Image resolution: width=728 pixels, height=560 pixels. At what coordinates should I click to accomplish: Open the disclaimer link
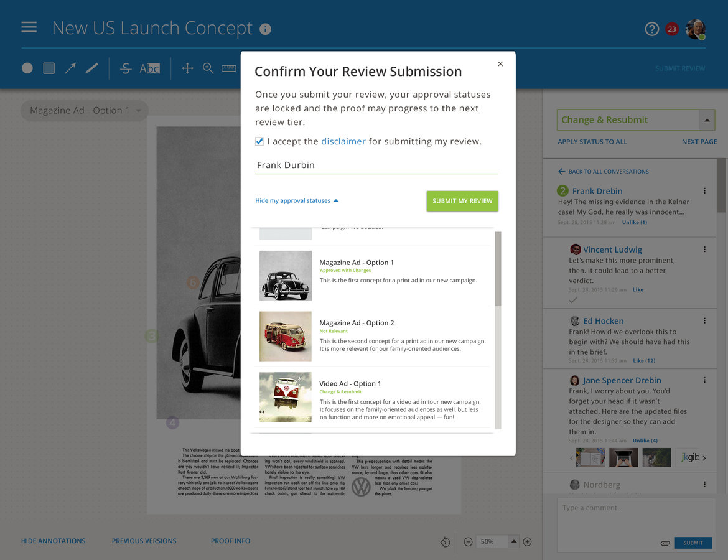[x=343, y=141]
